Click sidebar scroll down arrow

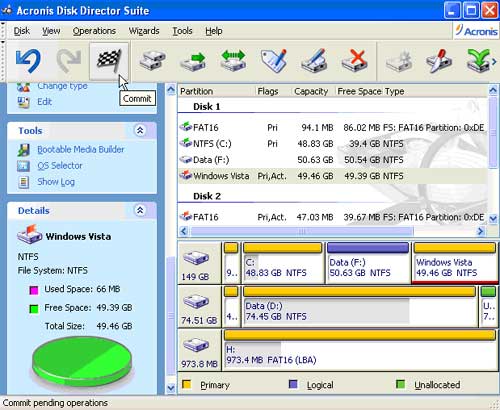(x=171, y=388)
